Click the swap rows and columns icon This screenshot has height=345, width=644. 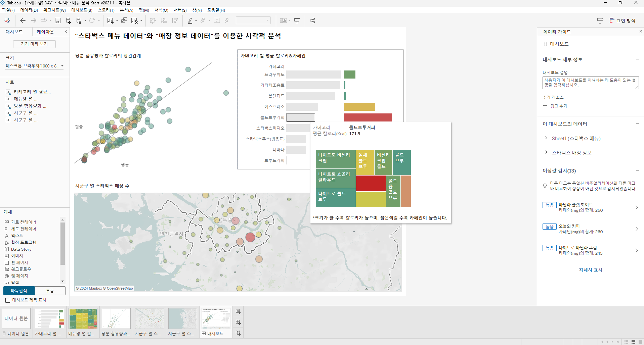pos(153,20)
